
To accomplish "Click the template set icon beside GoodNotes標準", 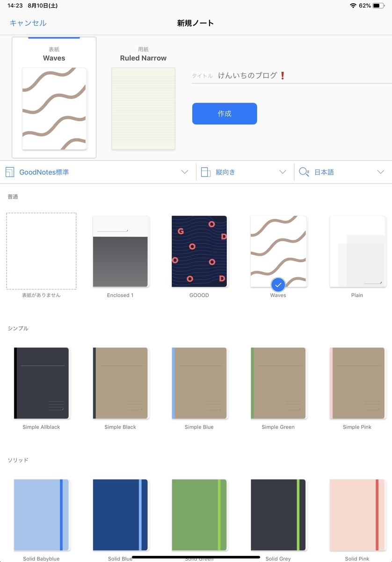I will (10, 172).
